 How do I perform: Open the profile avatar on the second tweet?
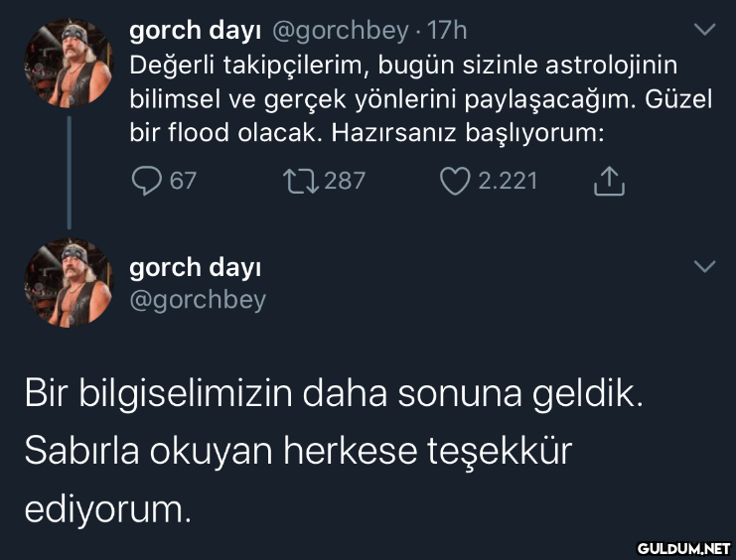point(69,283)
